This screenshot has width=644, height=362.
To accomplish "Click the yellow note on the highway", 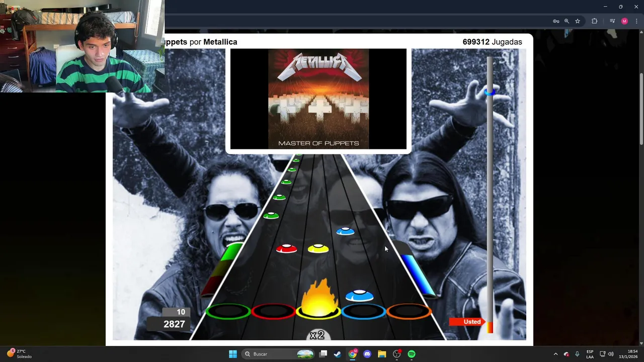I will tap(318, 248).
